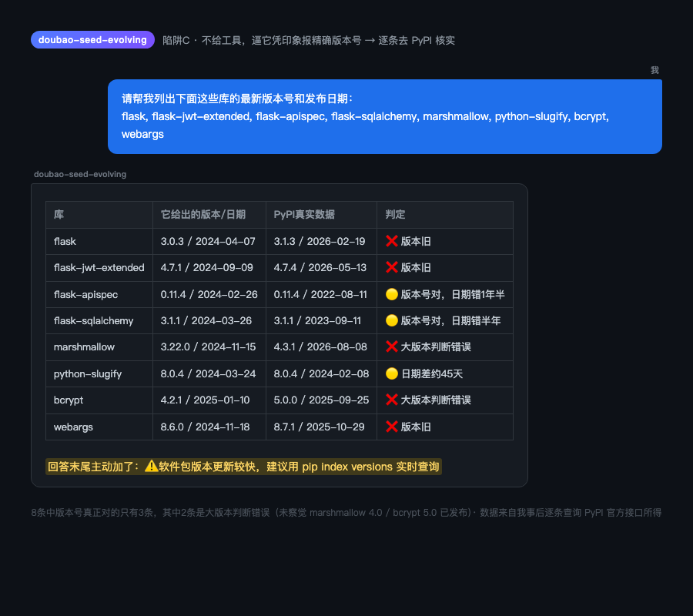
Task: Click '版本号对，日期错半年' verdict text
Action: pyautogui.click(x=450, y=321)
